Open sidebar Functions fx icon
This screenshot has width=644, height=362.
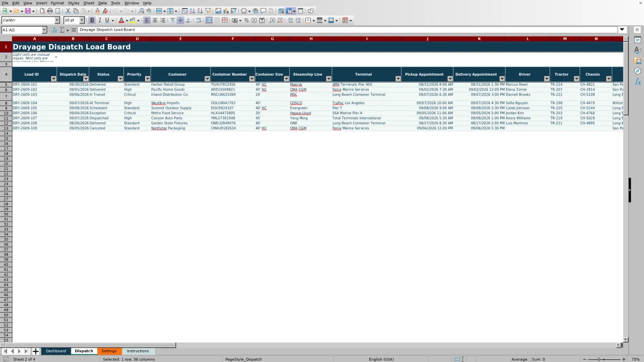pyautogui.click(x=638, y=82)
